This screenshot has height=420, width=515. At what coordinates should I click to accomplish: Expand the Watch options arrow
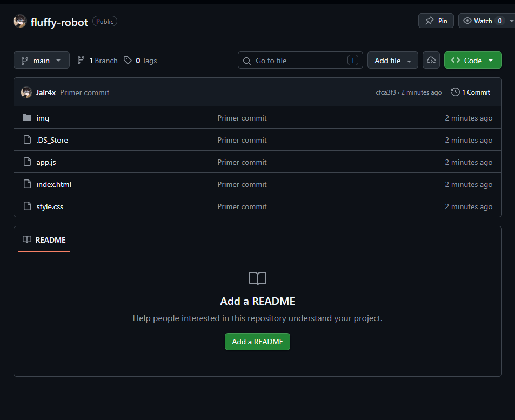pyautogui.click(x=511, y=21)
